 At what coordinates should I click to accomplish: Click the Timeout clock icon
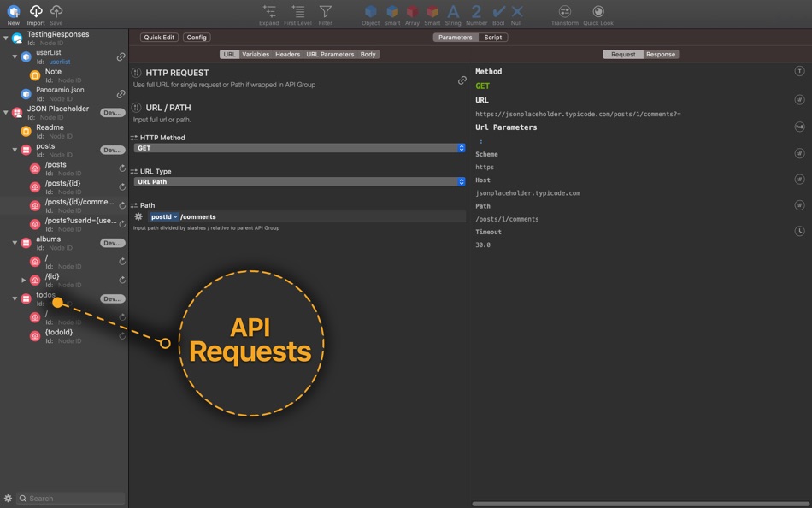coord(799,231)
